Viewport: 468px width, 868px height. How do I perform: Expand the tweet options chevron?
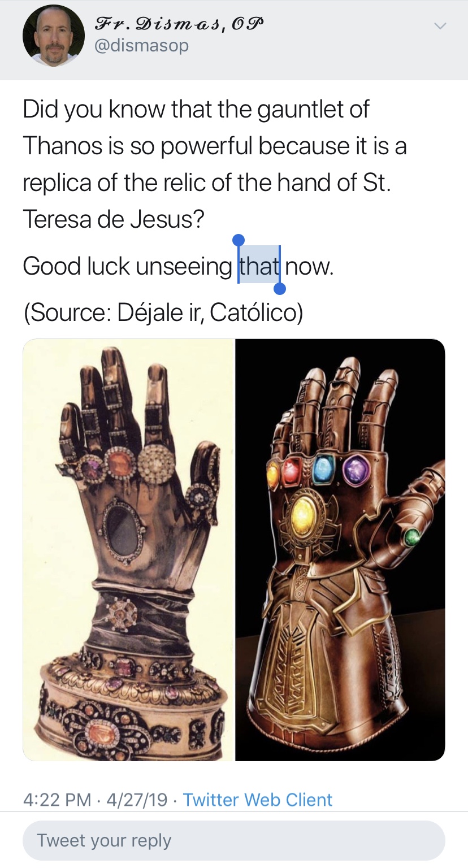(x=440, y=26)
